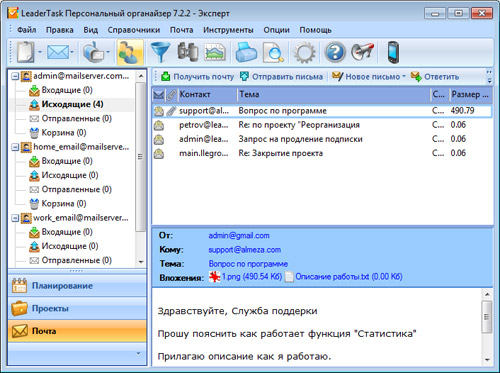Image resolution: width=500 pixels, height=373 pixels.
Task: Collapse the home_email@mailserve... account tree
Action: pyautogui.click(x=15, y=147)
